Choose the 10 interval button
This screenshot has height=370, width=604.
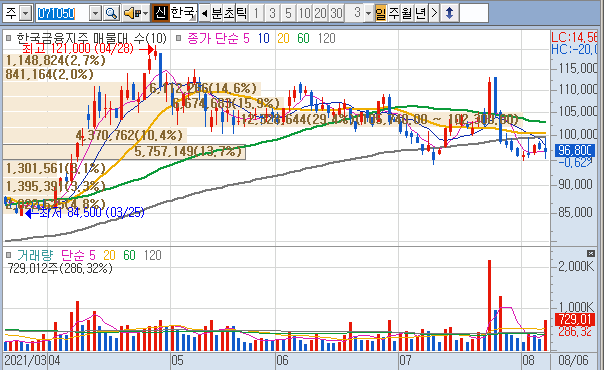pos(304,13)
